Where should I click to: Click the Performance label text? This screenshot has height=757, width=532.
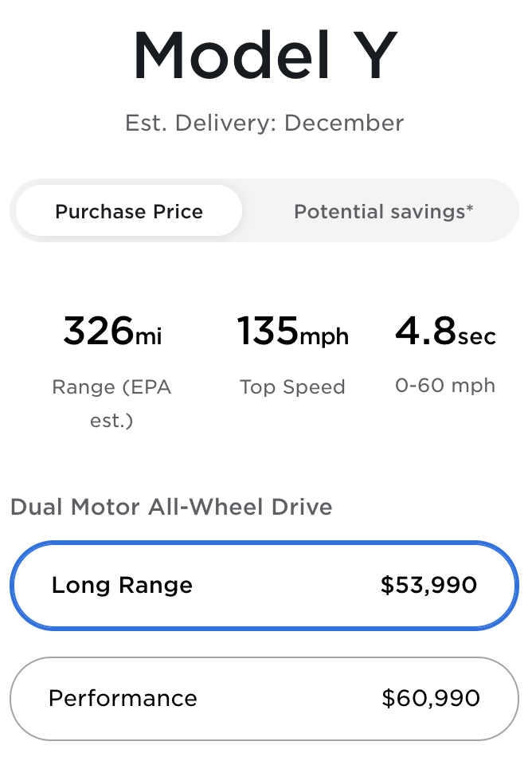coord(123,699)
